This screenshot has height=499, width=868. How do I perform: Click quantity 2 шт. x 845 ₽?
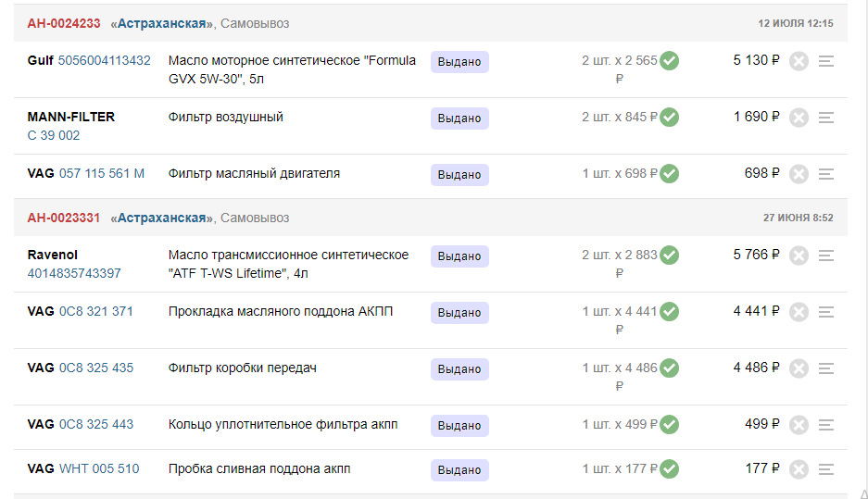tap(620, 117)
